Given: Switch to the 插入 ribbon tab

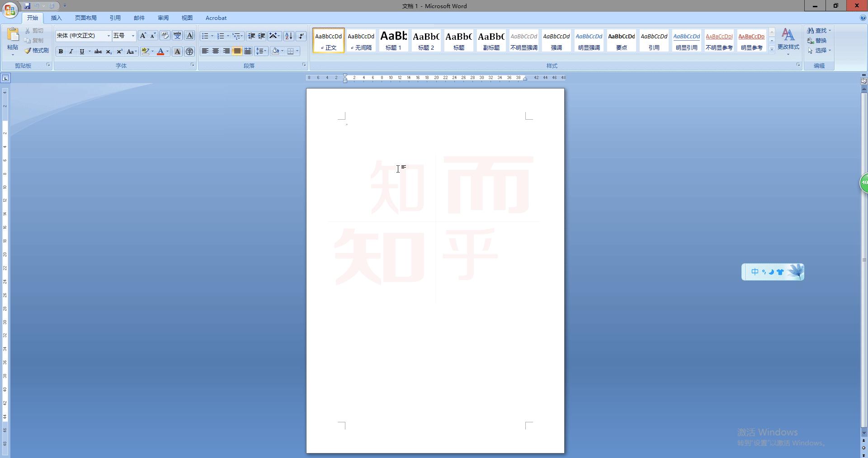Looking at the screenshot, I should coord(56,18).
